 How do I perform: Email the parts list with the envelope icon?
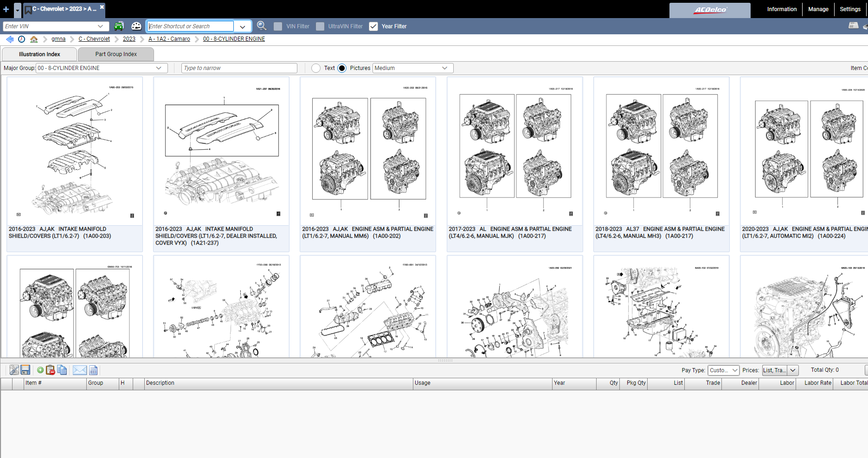click(80, 370)
